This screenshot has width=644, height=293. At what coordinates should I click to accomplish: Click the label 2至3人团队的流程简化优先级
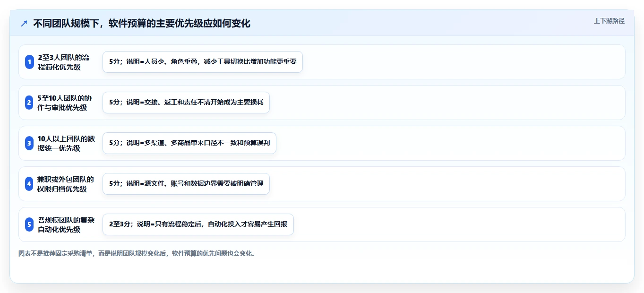(x=63, y=62)
